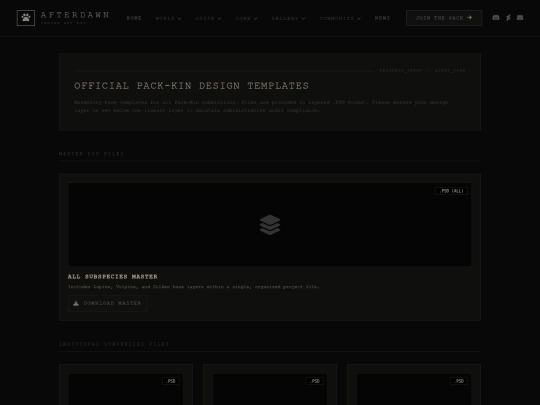Expand the Gallery dropdown menu

tap(289, 18)
